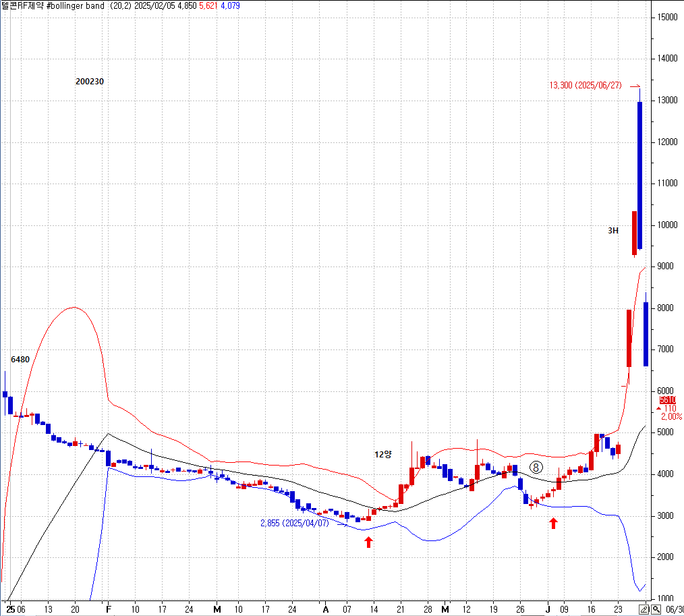Click the 07 date tick label

tap(347, 609)
